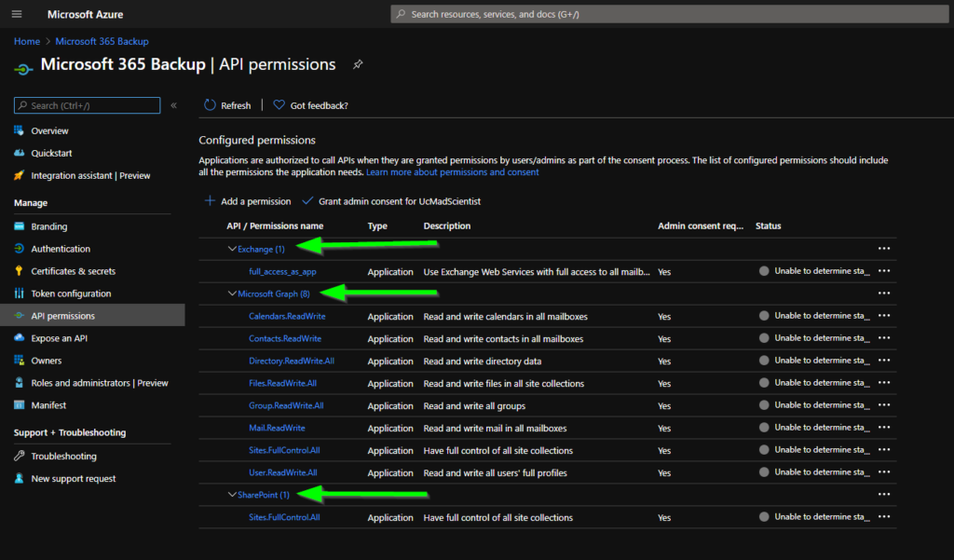Open the full_access_as_app permission

pos(282,271)
